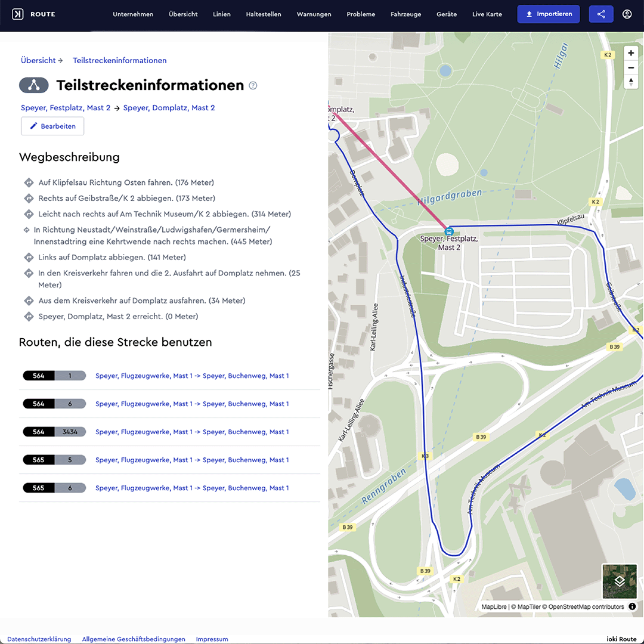This screenshot has width=644, height=644.
Task: Go to the Haltestellen section
Action: coord(263,14)
